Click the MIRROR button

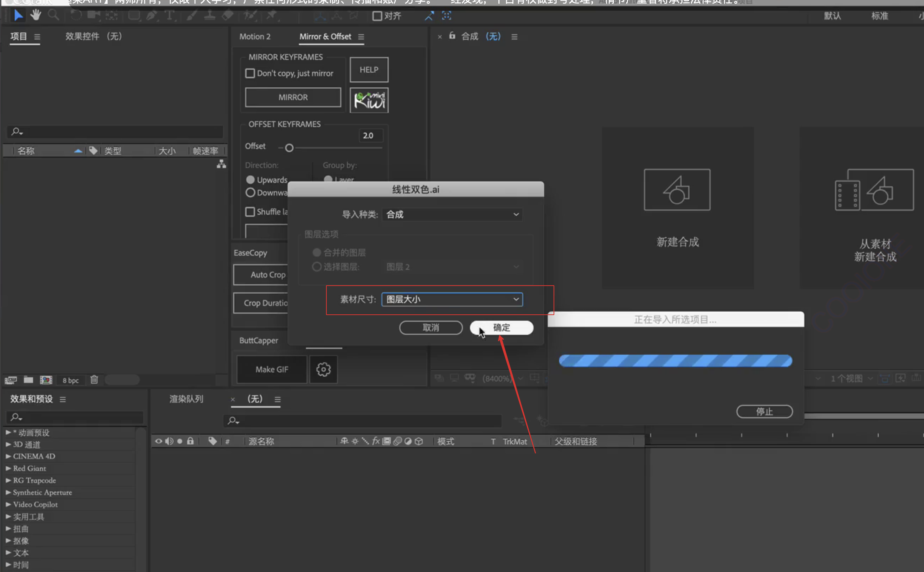[293, 97]
